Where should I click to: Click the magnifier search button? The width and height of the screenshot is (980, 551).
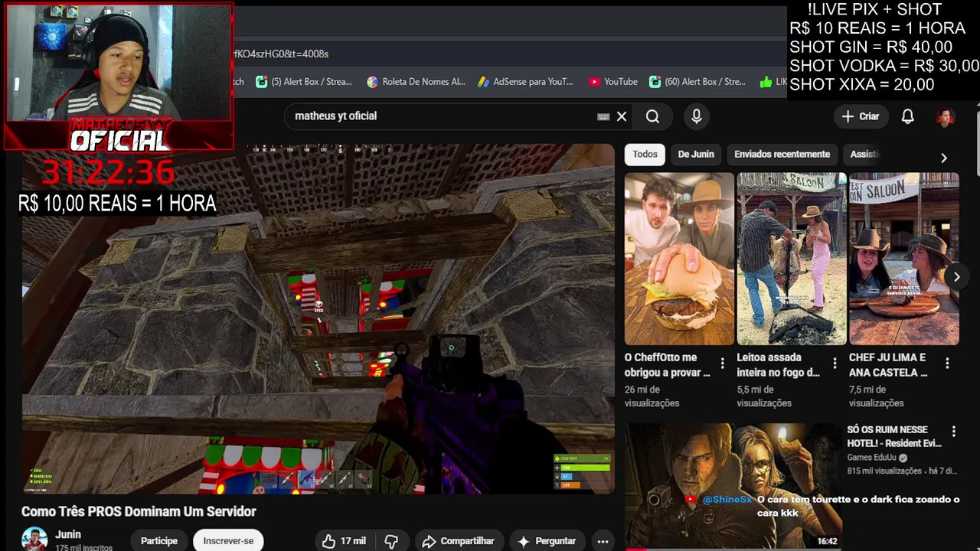click(652, 116)
